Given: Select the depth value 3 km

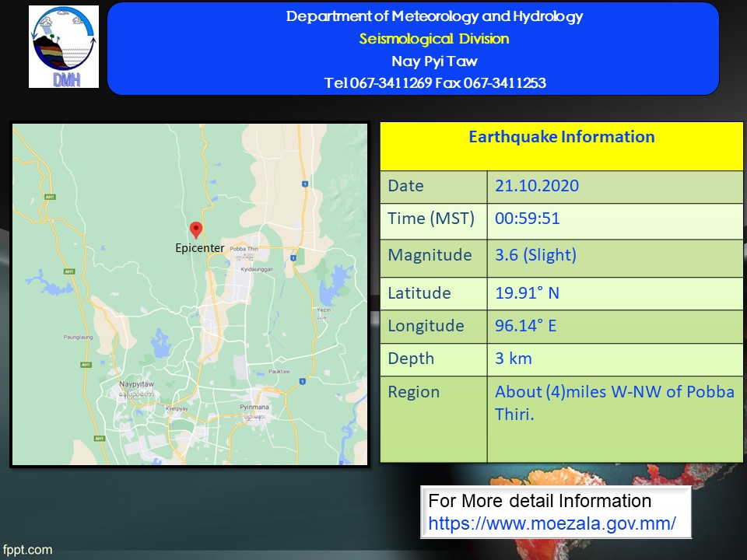Looking at the screenshot, I should [513, 359].
